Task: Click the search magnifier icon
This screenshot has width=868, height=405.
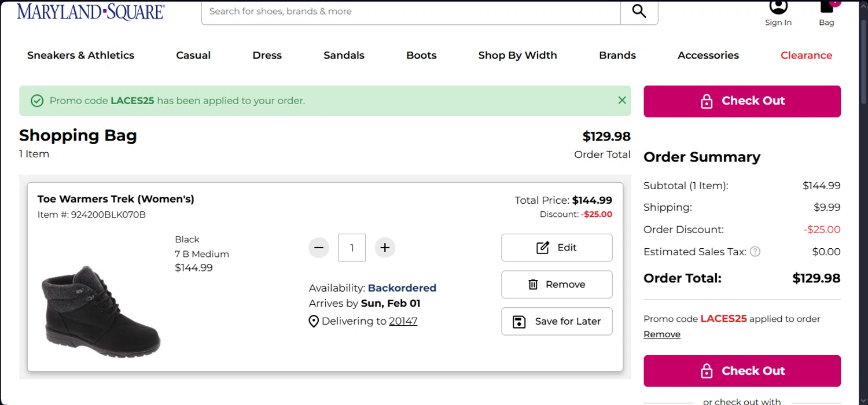Action: pyautogui.click(x=639, y=11)
